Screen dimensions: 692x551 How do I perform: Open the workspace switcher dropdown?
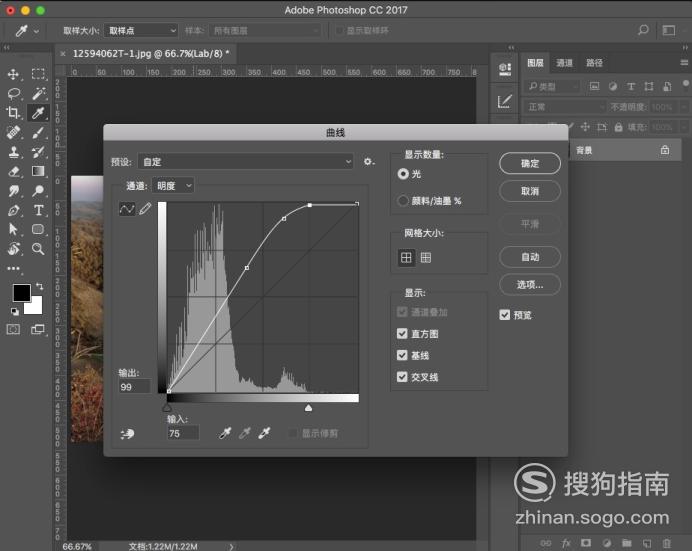click(669, 30)
